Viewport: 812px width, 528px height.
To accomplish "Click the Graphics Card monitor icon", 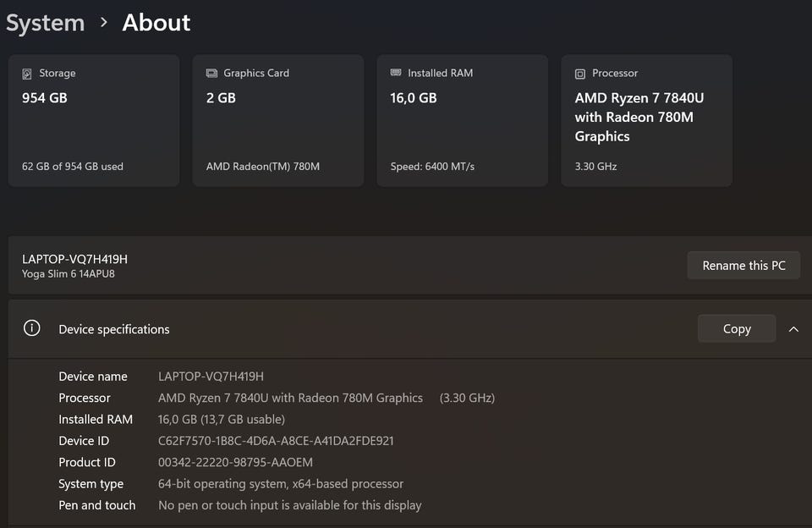I will pyautogui.click(x=212, y=74).
